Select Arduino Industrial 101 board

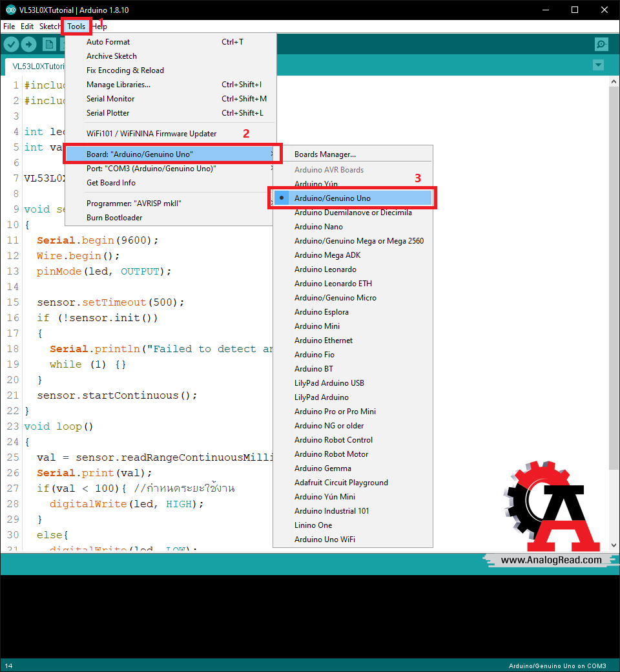[x=353, y=510]
